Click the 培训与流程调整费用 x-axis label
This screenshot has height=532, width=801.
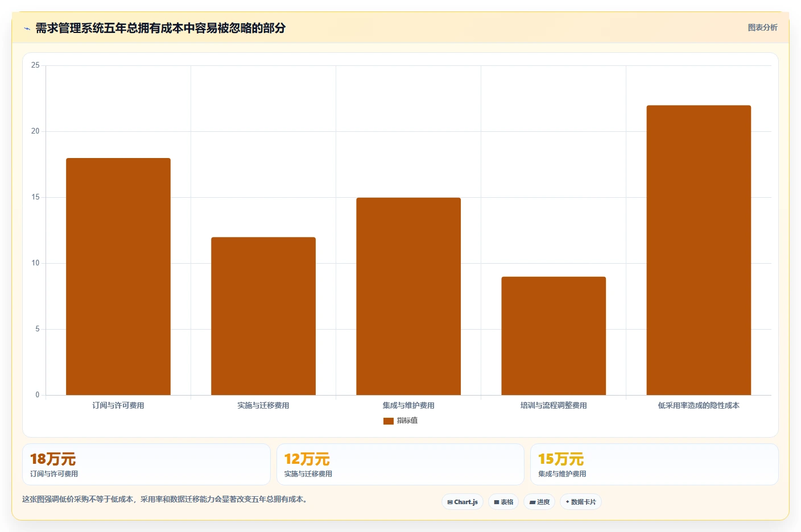point(554,405)
